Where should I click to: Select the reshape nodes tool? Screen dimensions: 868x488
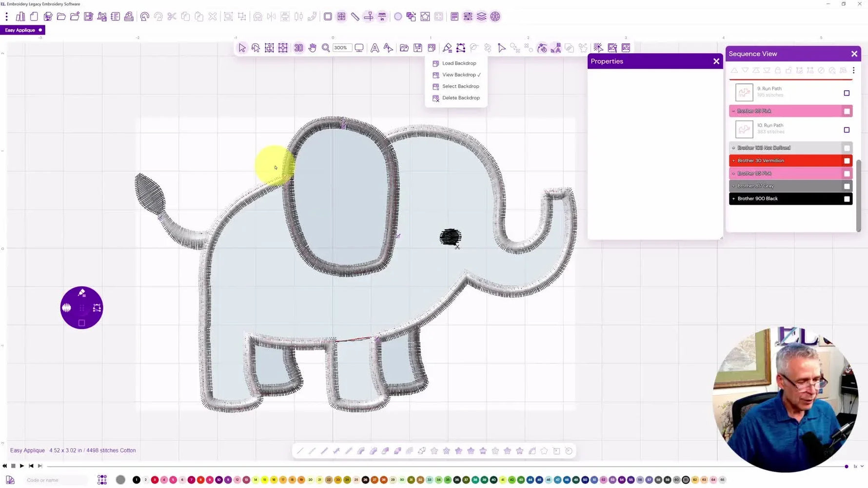coord(461,48)
